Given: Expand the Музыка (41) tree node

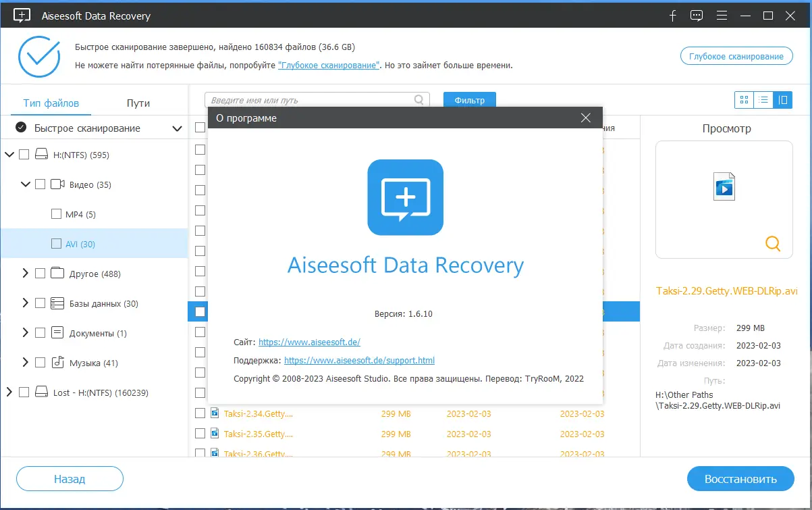Looking at the screenshot, I should pos(26,363).
